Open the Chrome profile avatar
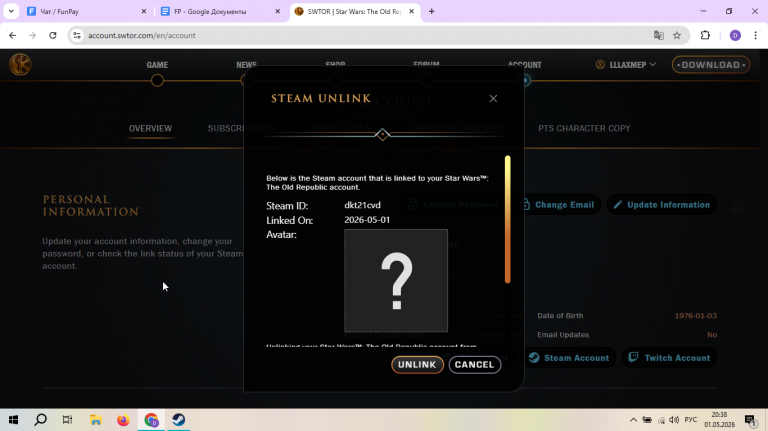This screenshot has height=431, width=768. [735, 35]
